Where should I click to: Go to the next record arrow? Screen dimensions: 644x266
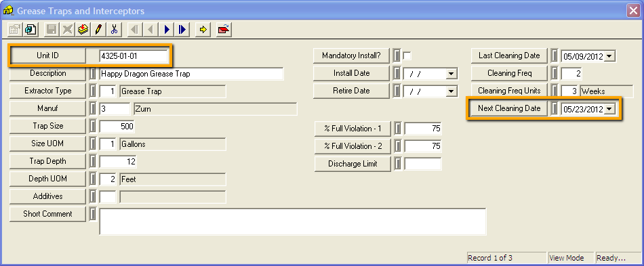tap(166, 30)
